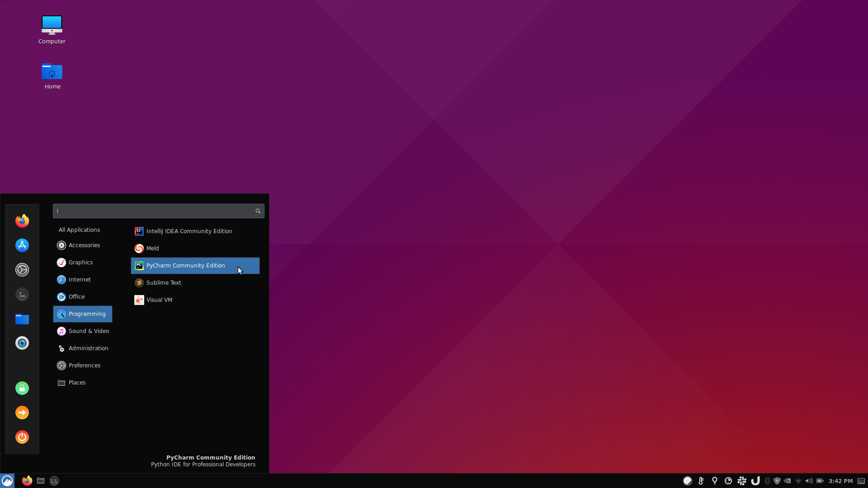The height and width of the screenshot is (488, 868).
Task: Open Firefox from the taskbar
Action: (27, 481)
